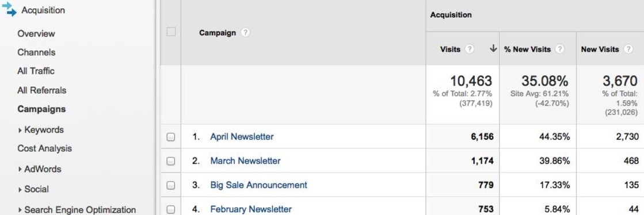Expand Search Engine Optimization in sidebar
Screen dimensions: 644x215
(x=77, y=210)
